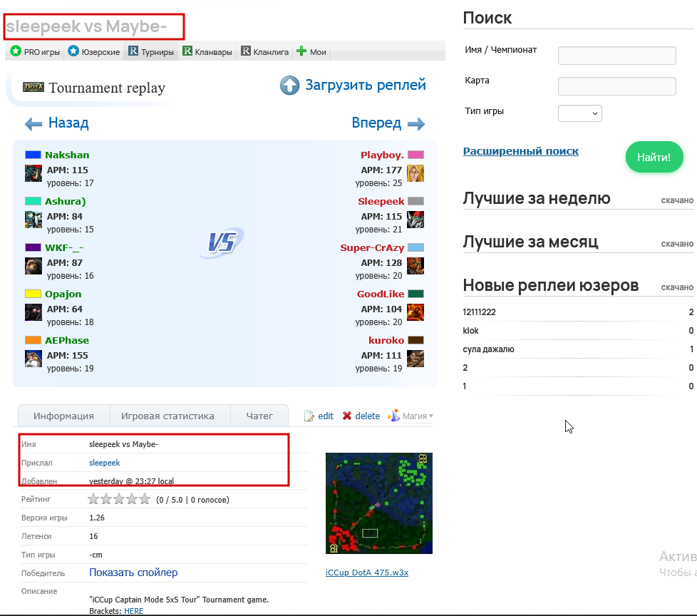Open user replay klok

[x=471, y=331]
